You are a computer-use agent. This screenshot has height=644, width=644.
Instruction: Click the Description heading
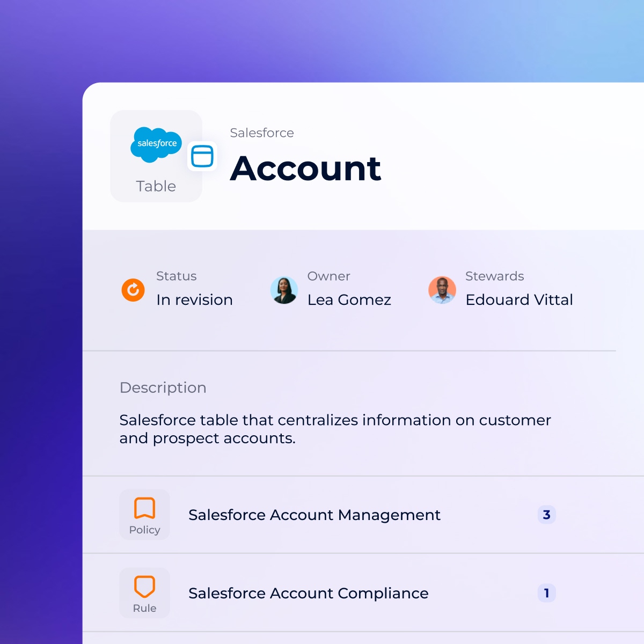coord(163,387)
